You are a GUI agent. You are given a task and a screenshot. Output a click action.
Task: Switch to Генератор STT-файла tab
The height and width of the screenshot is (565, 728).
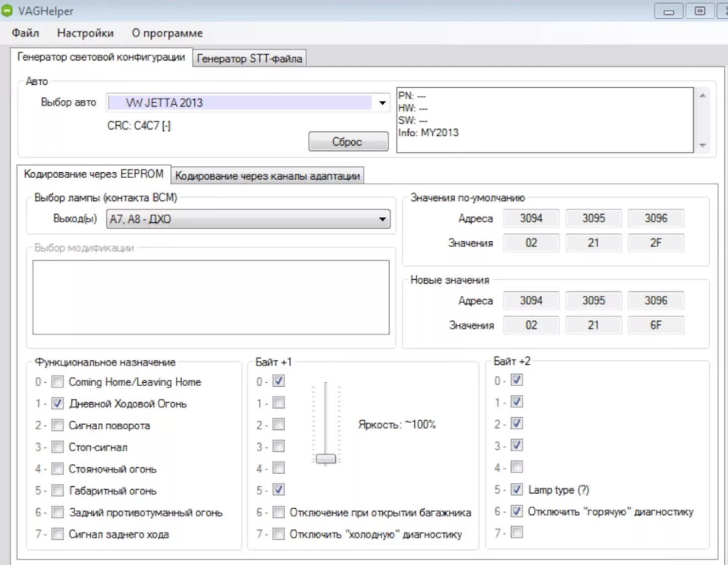click(x=249, y=58)
